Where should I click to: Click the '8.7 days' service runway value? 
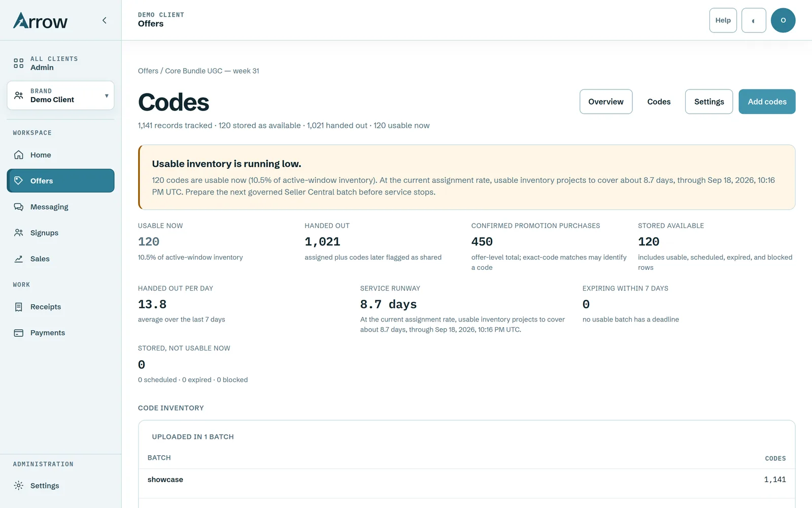coord(388,304)
